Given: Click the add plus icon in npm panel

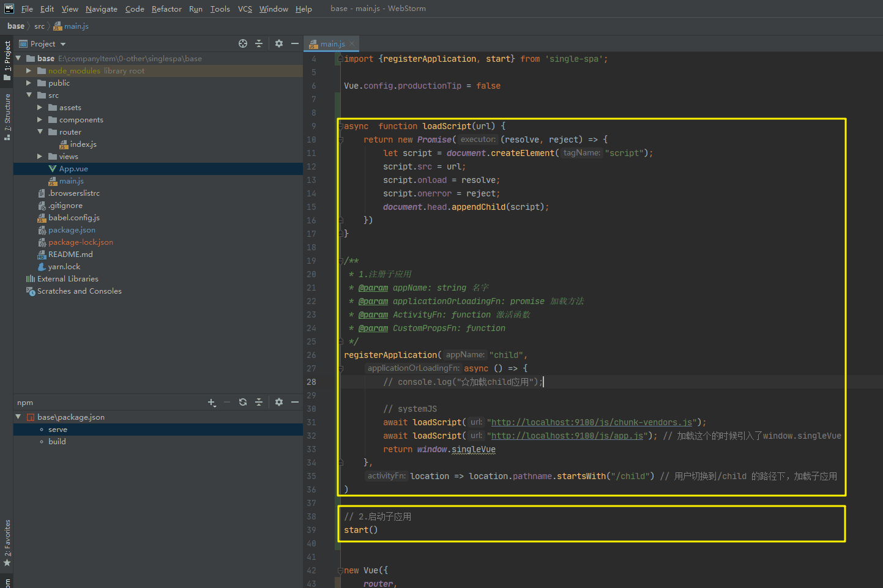Looking at the screenshot, I should pos(211,402).
